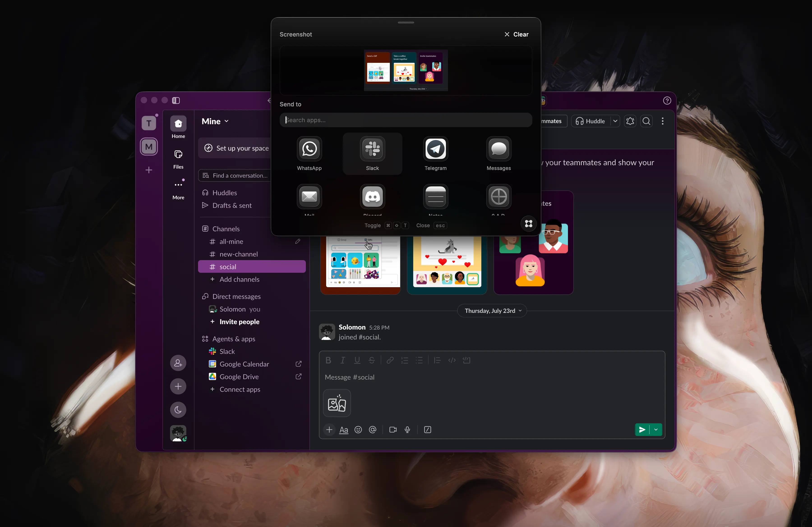
Task: Collapse the Agents & apps section
Action: [234, 339]
